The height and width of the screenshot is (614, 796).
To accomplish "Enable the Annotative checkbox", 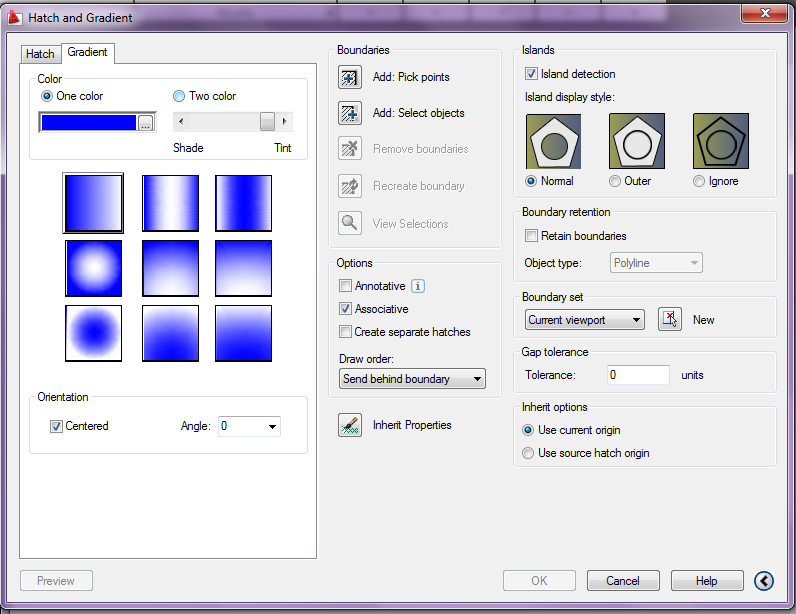I will pos(345,286).
